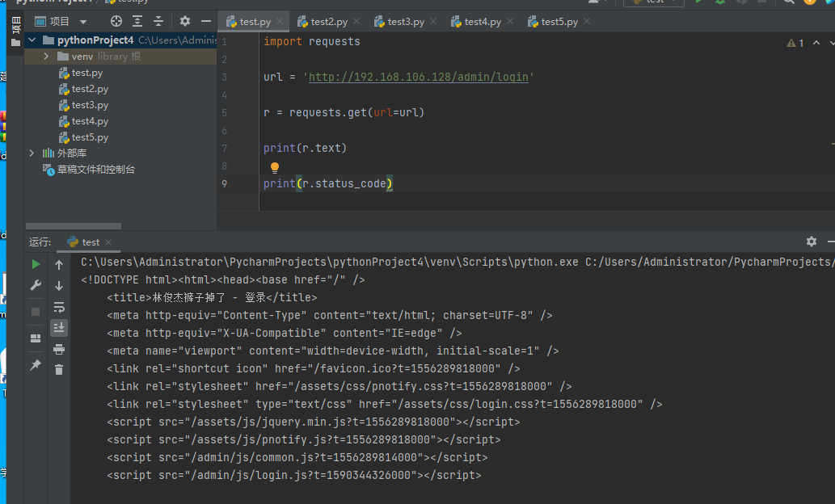Click the title line '林俊杰裤子掉了 - 登录'
The image size is (835, 504).
point(212,297)
